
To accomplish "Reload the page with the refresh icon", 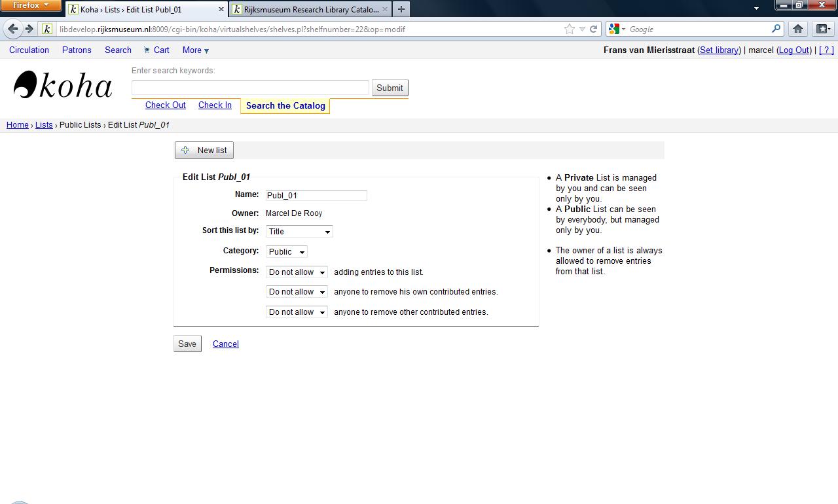I will click(594, 29).
